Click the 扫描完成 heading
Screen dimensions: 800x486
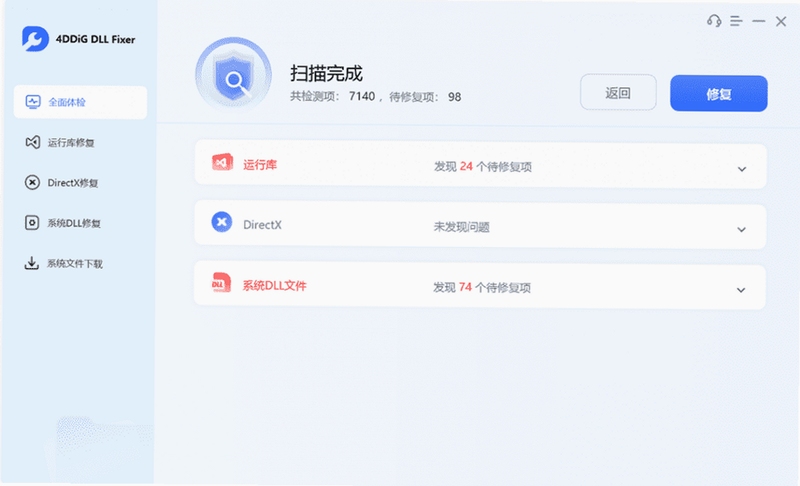tap(327, 73)
